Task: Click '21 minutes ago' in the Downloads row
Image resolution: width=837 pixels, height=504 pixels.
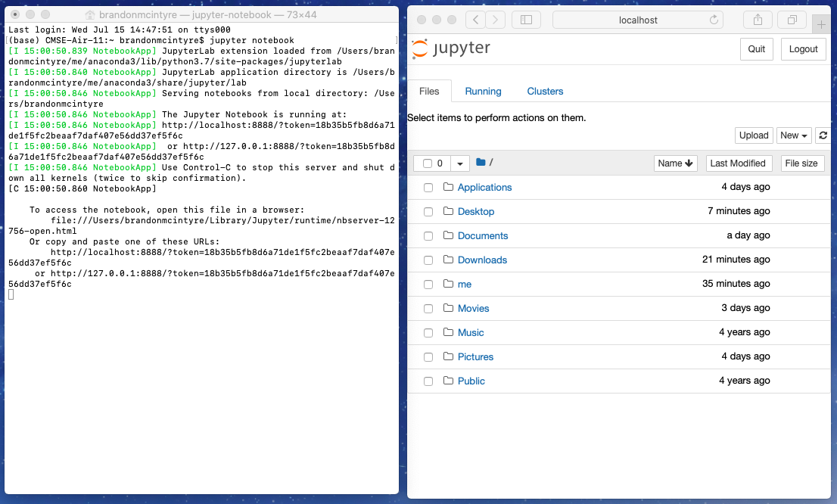Action: click(736, 260)
